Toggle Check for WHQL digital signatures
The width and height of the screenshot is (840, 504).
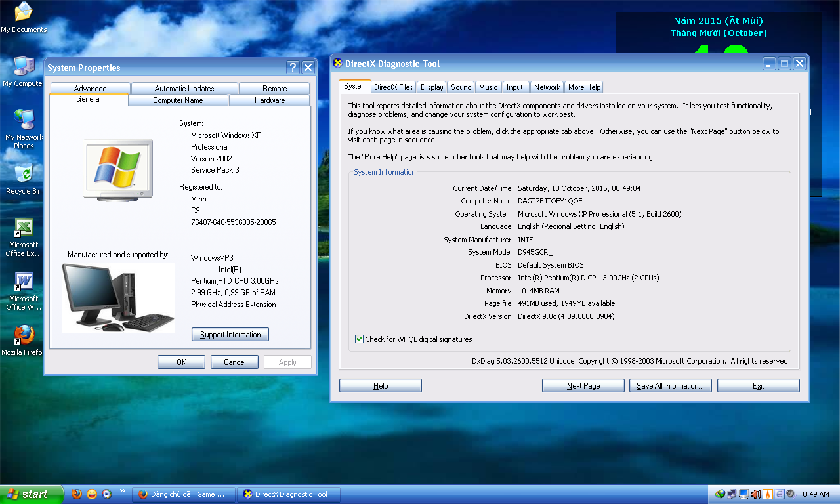point(359,339)
